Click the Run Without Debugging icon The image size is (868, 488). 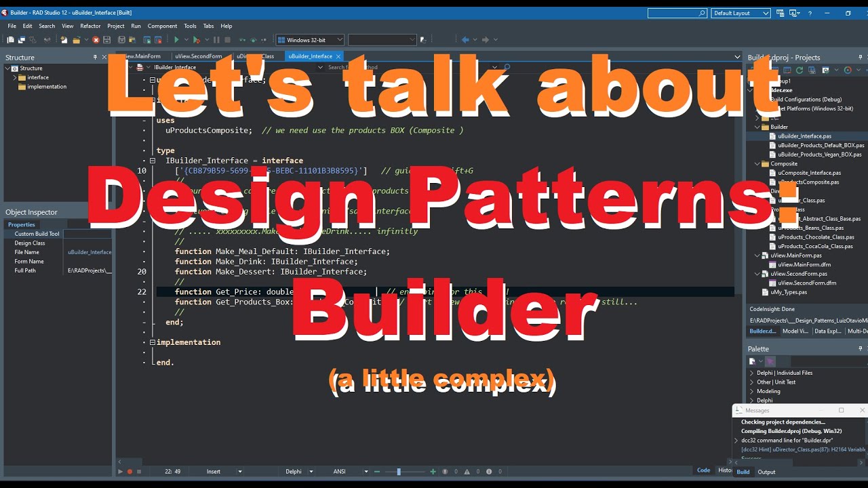pyautogui.click(x=196, y=40)
